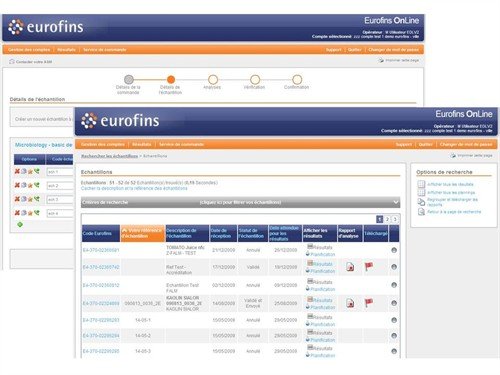Click round grey icon in 14-05-2 row

pyautogui.click(x=394, y=336)
